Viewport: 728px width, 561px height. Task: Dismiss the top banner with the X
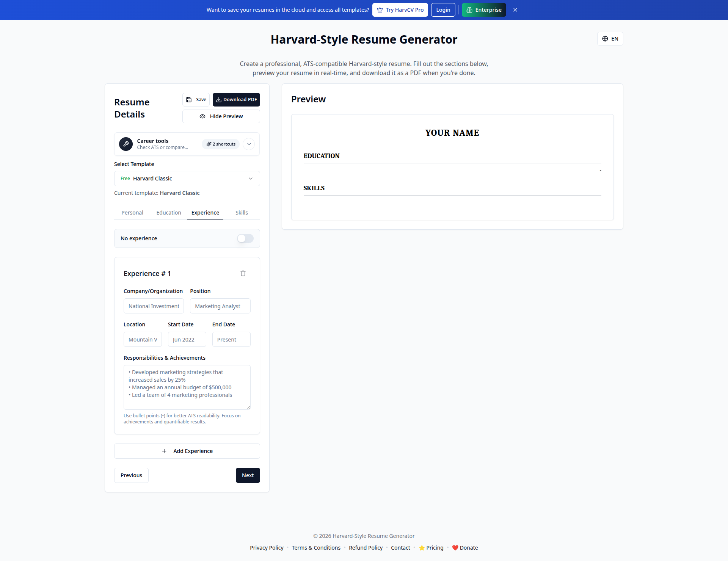coord(515,10)
